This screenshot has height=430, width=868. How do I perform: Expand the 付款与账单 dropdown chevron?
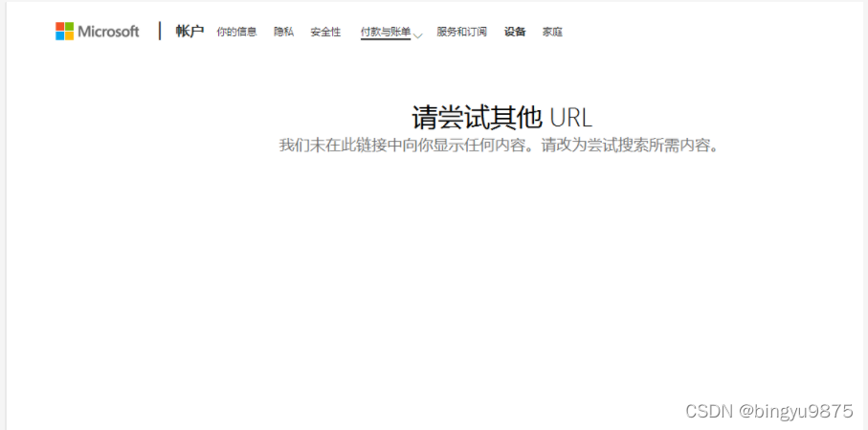coord(418,36)
